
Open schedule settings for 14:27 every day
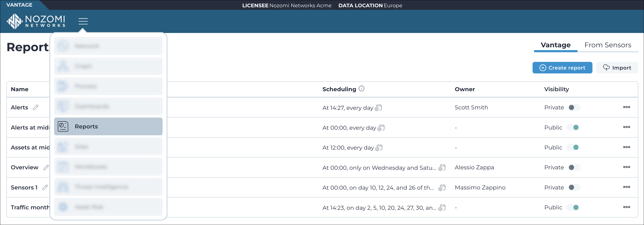click(378, 108)
